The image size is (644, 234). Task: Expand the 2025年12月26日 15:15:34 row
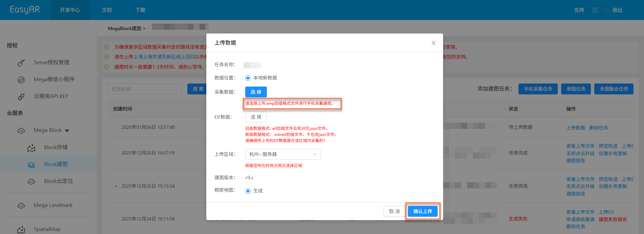pyautogui.click(x=116, y=186)
